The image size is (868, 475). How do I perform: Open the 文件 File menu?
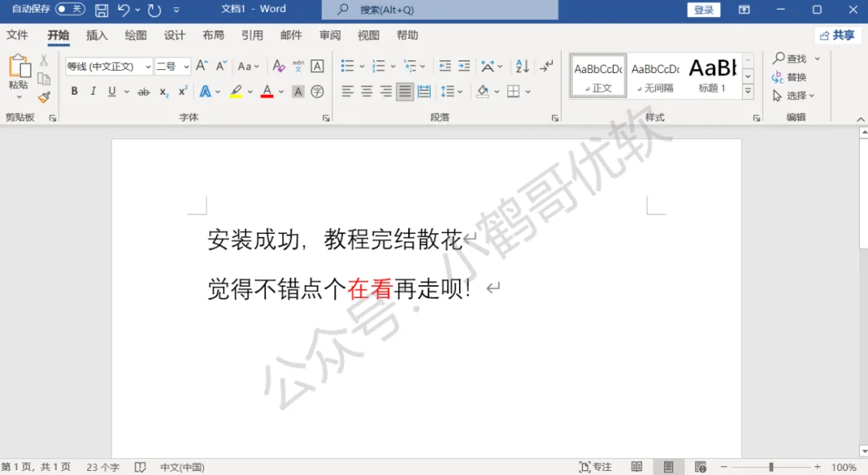[17, 35]
